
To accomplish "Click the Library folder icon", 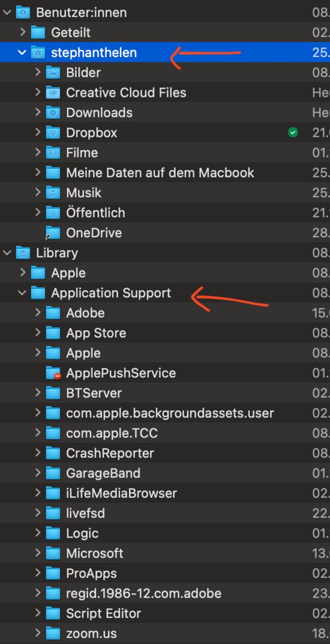I will pos(23,252).
